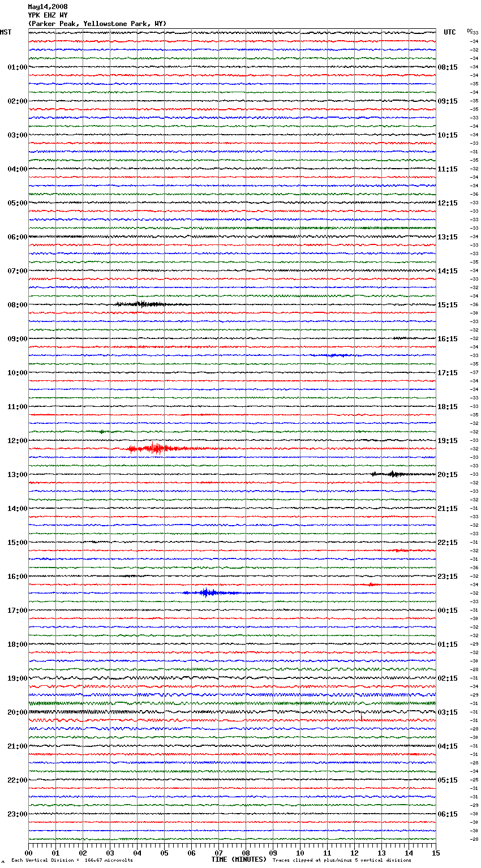
Task: Select the 04:00 MST hour label
Action: click(x=18, y=169)
